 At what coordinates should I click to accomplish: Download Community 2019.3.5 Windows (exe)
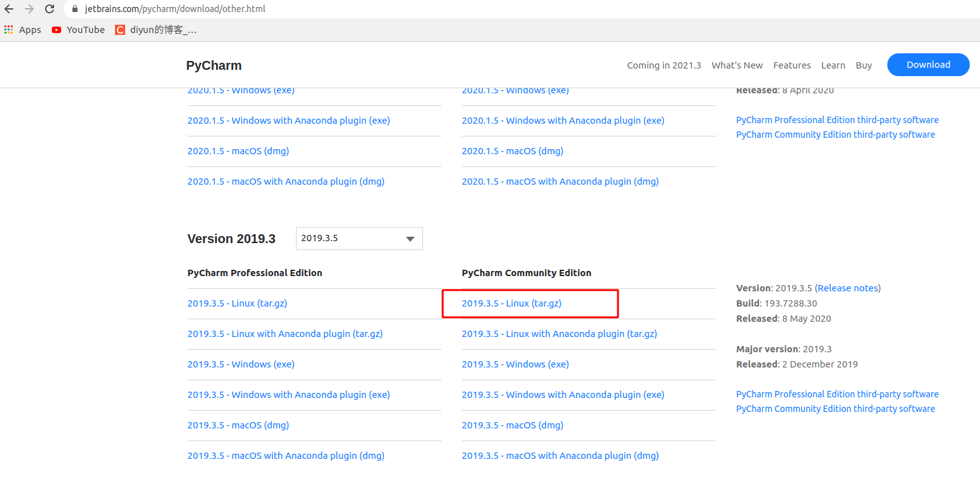pos(515,364)
